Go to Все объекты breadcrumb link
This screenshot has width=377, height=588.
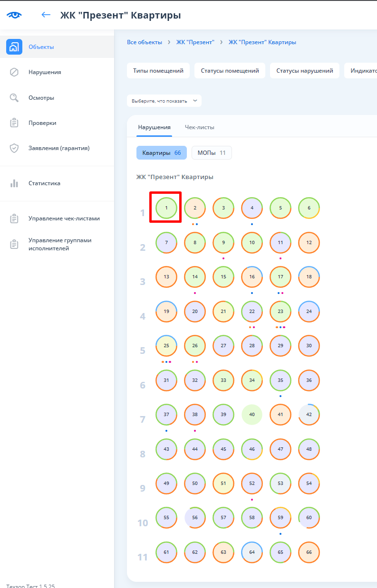[144, 42]
